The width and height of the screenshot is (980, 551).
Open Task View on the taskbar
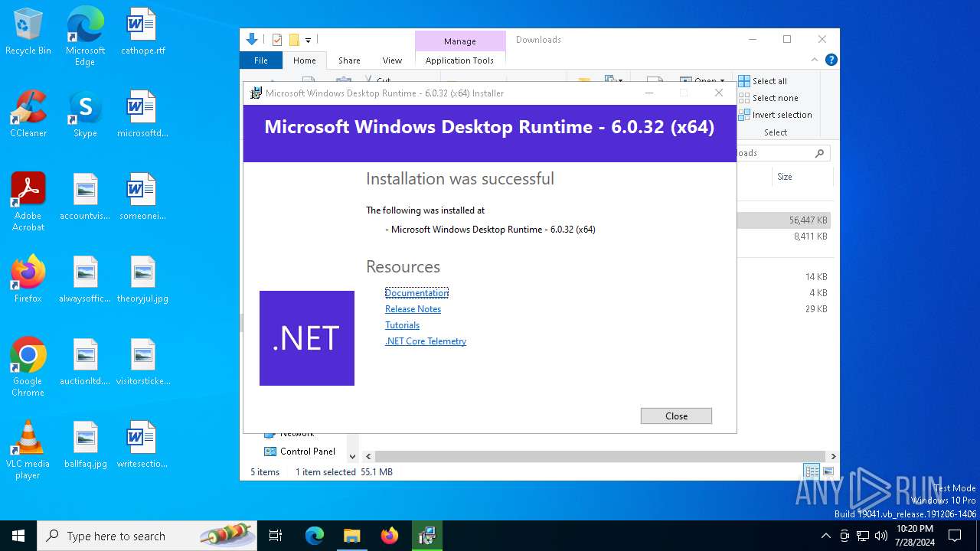click(x=276, y=536)
